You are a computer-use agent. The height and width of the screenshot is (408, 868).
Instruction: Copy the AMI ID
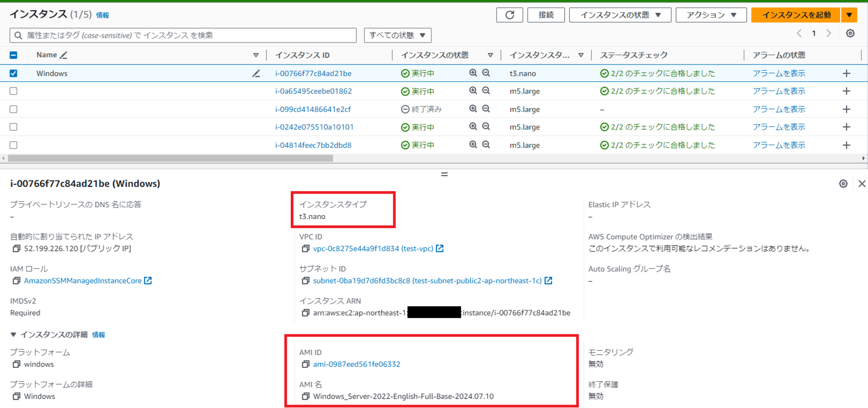pyautogui.click(x=306, y=364)
